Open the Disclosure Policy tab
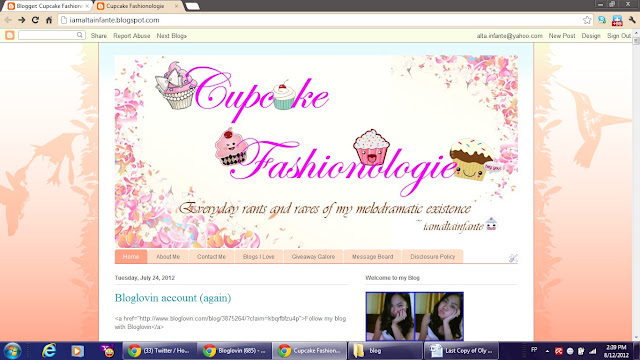Screen dimensions: 640x360 (x=433, y=257)
